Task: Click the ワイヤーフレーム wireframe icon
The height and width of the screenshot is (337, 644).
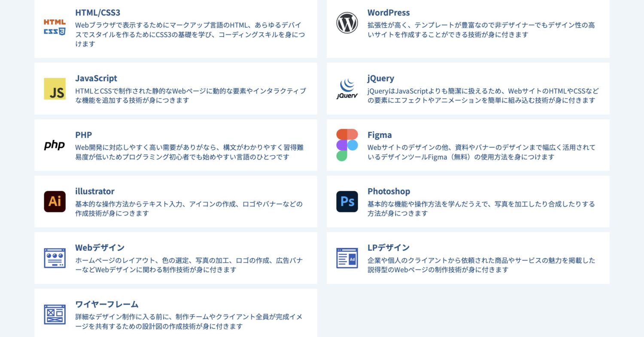Action: (x=55, y=314)
